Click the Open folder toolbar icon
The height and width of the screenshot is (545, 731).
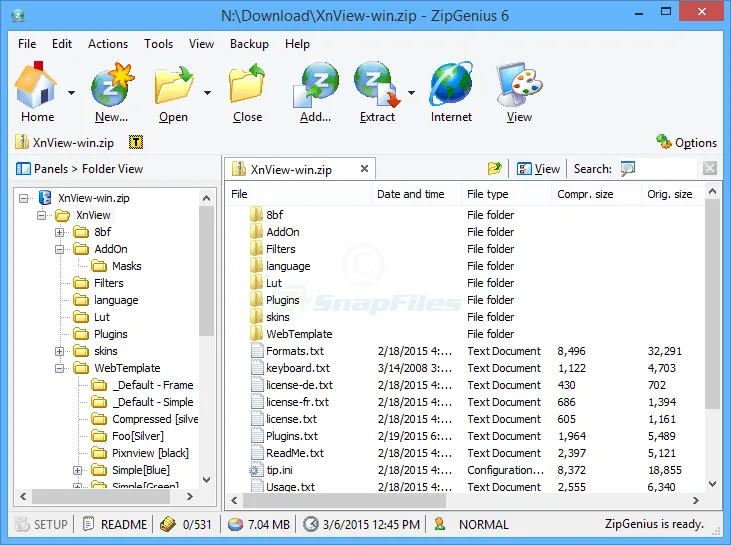click(173, 85)
